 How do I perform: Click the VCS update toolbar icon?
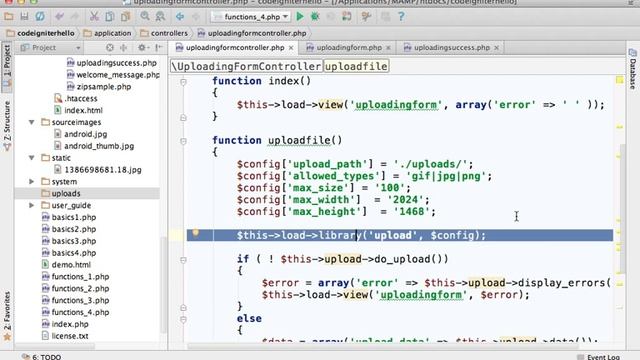347,16
